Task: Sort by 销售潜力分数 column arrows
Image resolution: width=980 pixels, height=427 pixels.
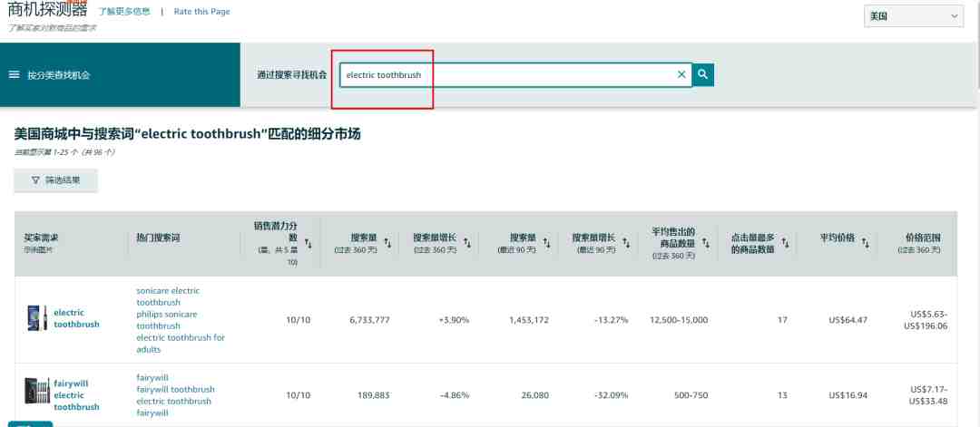Action: click(309, 243)
